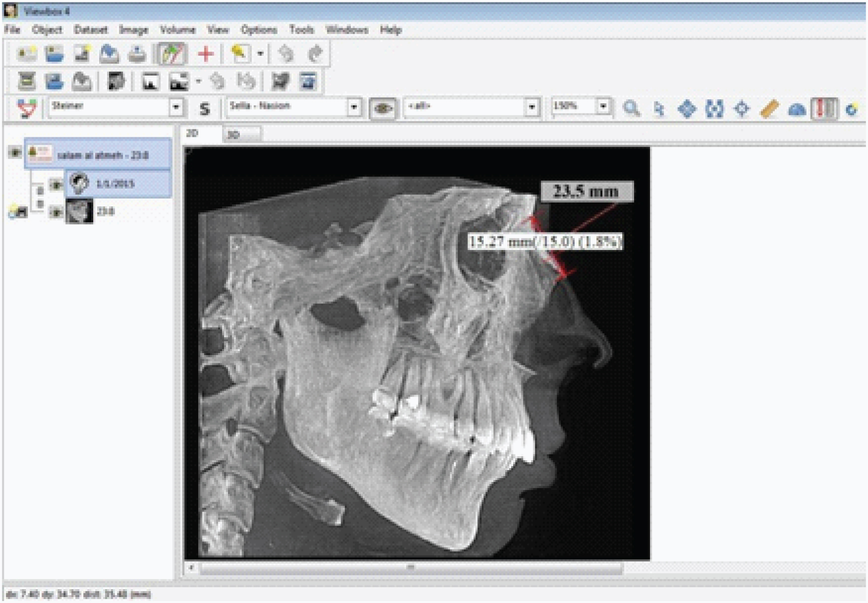868x603 pixels.
Task: Toggle visibility eye for patient entry
Action: click(15, 153)
